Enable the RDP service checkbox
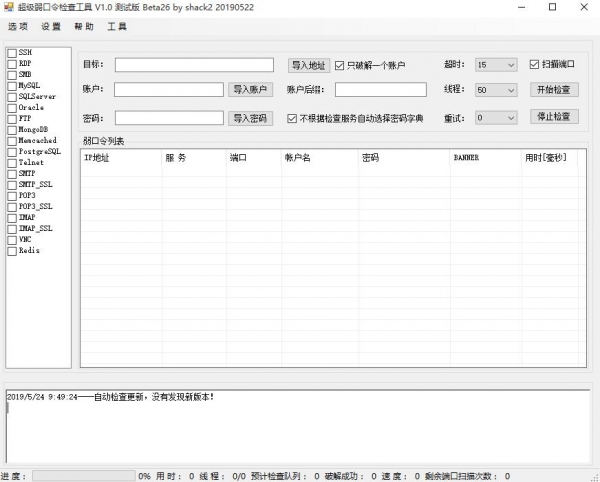The width and height of the screenshot is (600, 482). [12, 64]
